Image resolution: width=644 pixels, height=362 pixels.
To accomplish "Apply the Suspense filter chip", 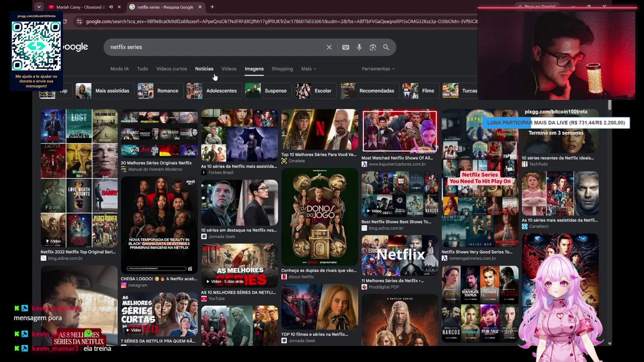I will [267, 91].
